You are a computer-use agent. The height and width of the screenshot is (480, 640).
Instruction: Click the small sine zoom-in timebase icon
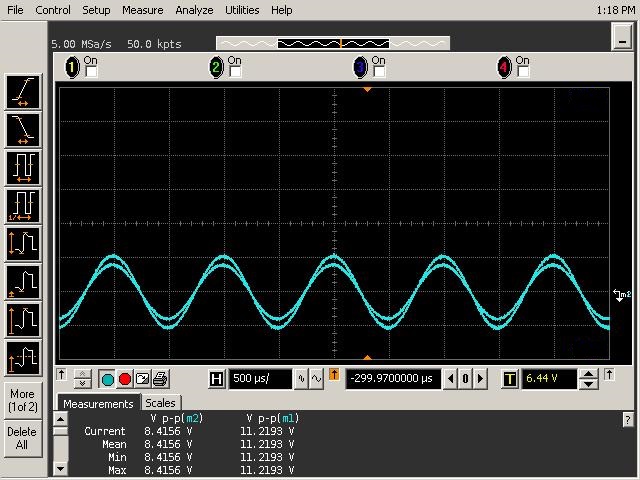tap(301, 379)
